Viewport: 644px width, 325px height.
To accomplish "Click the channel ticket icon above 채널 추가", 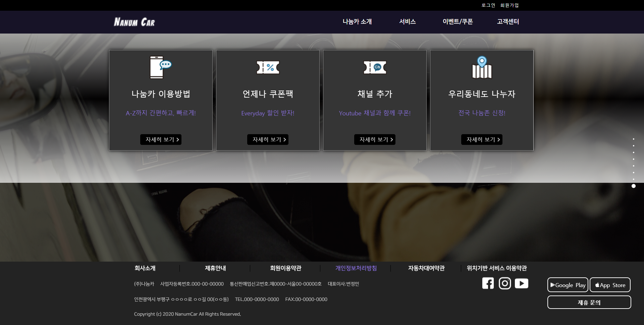I will click(375, 67).
